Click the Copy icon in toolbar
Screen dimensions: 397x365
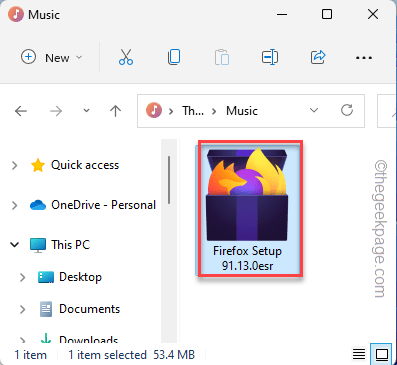174,57
